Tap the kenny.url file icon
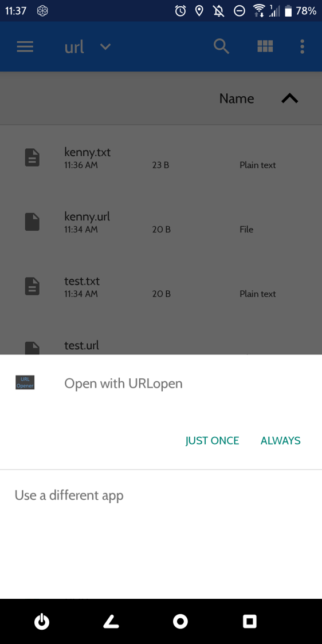The image size is (322, 644). (33, 222)
